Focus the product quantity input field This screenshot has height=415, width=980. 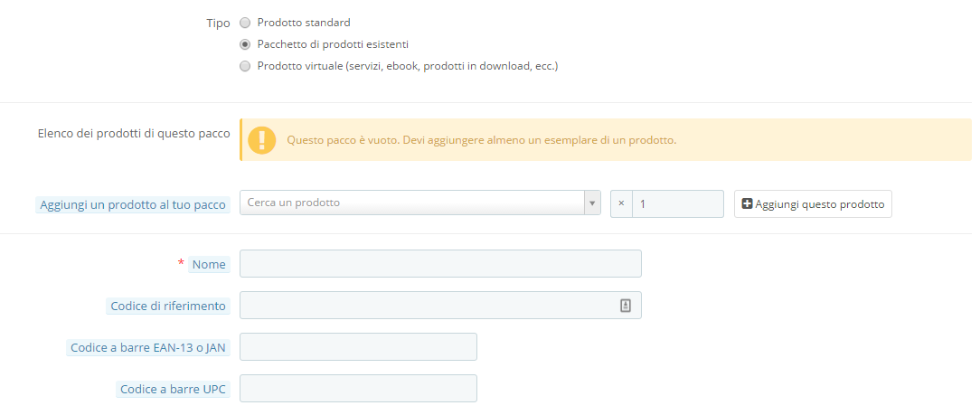[678, 204]
